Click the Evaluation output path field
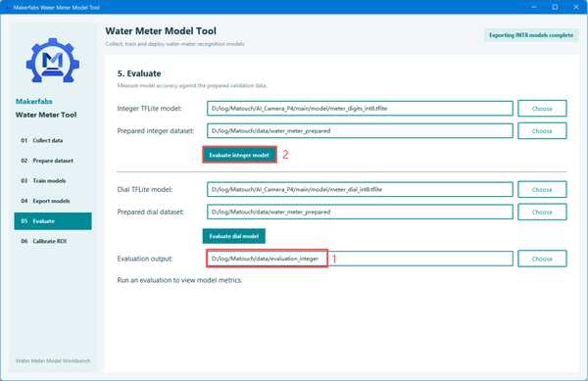588x381 pixels. point(360,259)
